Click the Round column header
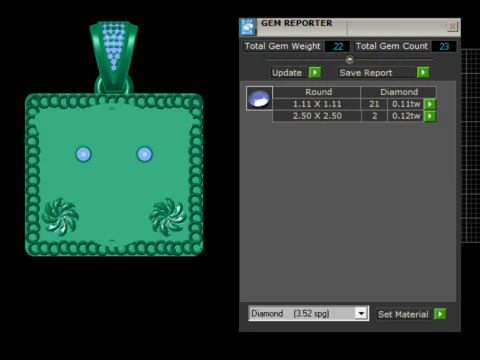Viewport: 480px width, 360px height. point(318,92)
